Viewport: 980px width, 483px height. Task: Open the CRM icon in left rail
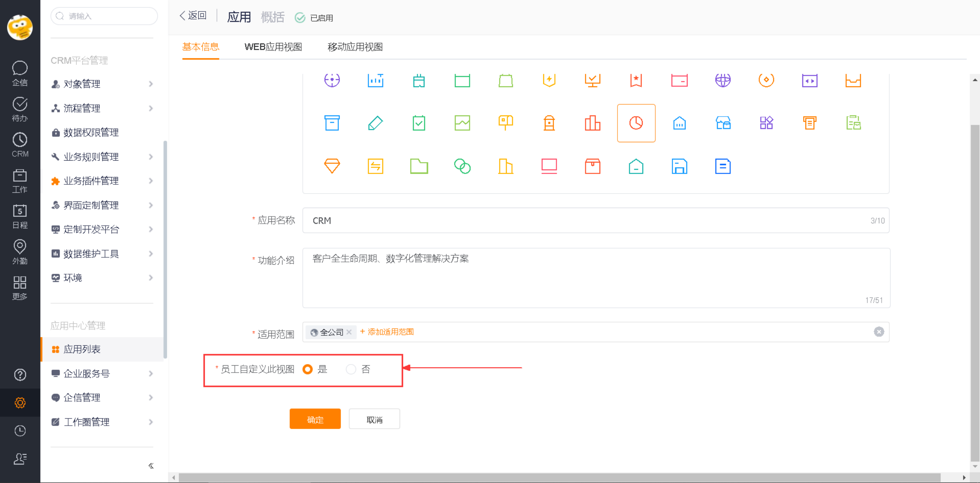[x=20, y=145]
